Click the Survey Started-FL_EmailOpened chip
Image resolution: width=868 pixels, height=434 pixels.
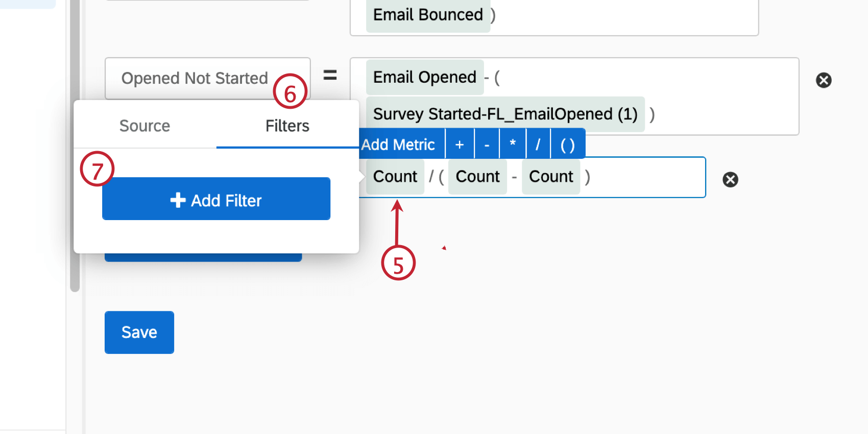coord(506,114)
